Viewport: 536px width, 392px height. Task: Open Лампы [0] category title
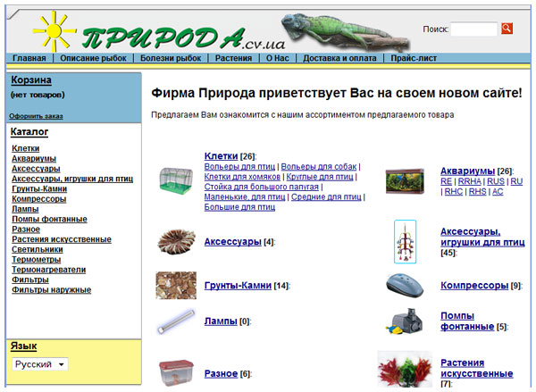coord(221,321)
